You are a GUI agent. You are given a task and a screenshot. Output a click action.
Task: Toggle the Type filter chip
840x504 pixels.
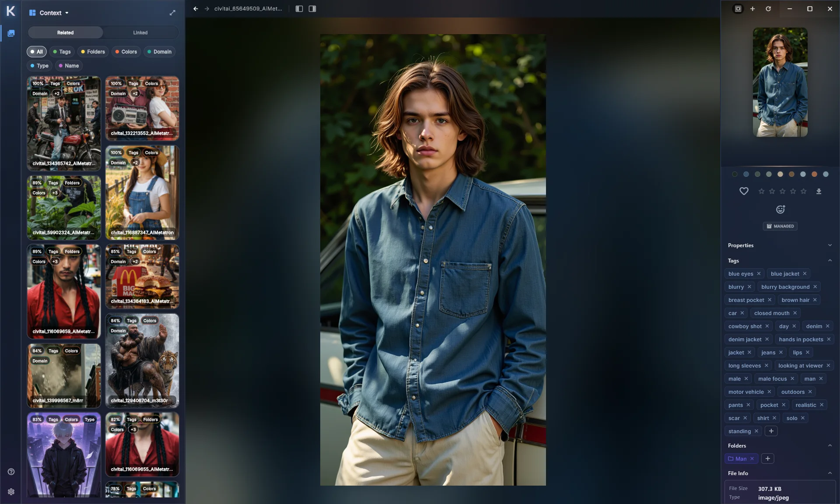(x=39, y=66)
